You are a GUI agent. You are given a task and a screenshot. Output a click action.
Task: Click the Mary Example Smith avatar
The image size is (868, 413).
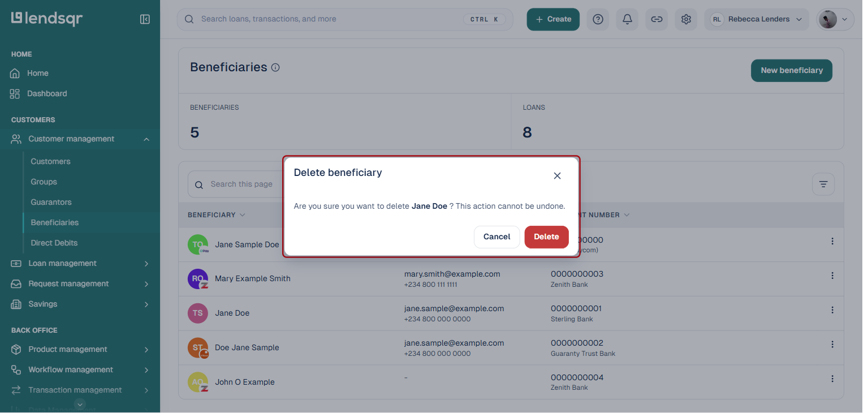[198, 279]
